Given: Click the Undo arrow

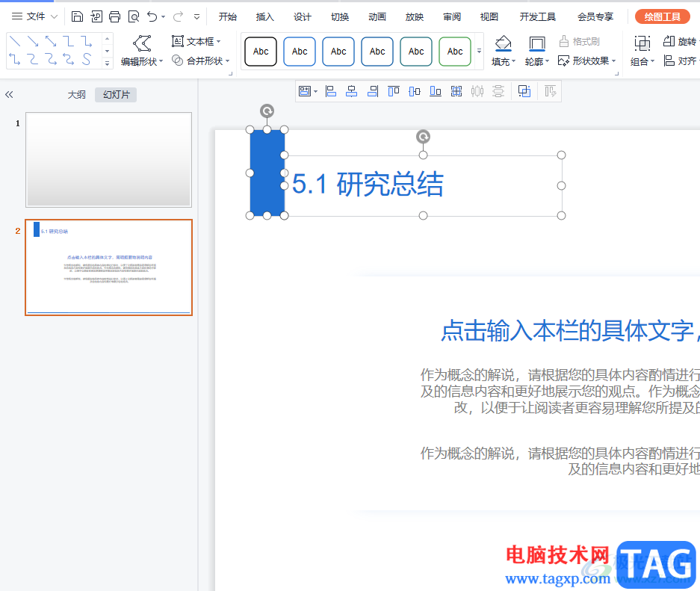Looking at the screenshot, I should pyautogui.click(x=152, y=17).
